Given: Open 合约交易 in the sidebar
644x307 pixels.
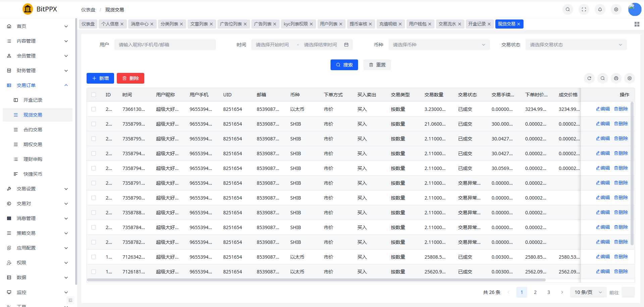Looking at the screenshot, I should [x=33, y=130].
